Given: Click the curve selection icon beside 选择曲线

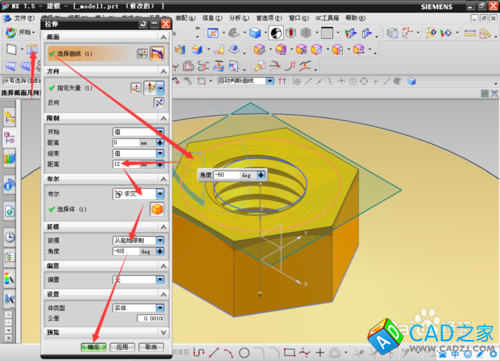Looking at the screenshot, I should point(157,54).
